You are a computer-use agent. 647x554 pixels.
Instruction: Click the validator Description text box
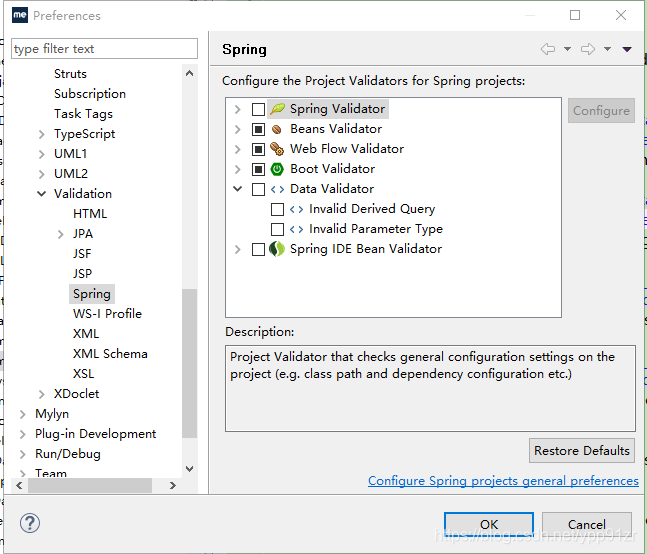coord(430,389)
